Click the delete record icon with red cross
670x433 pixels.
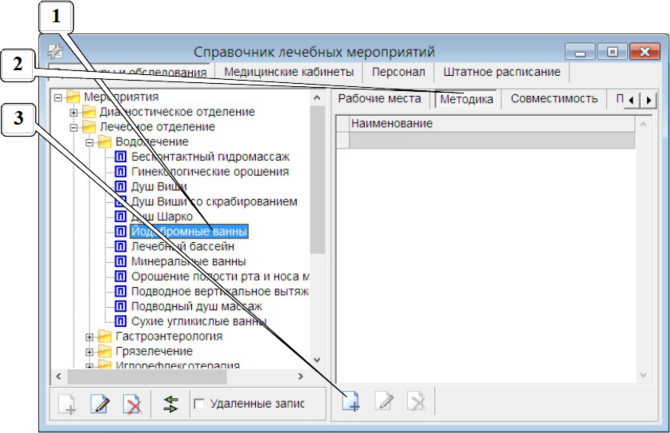pyautogui.click(x=131, y=404)
